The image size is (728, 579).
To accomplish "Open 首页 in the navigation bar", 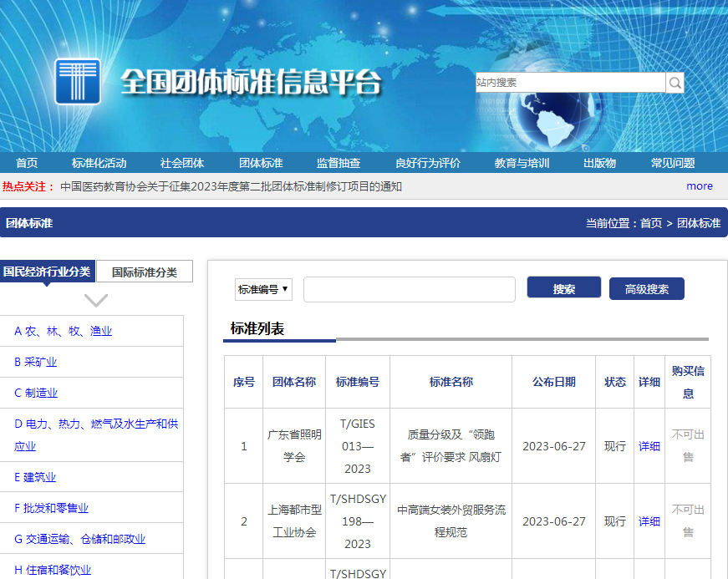I will (x=27, y=163).
